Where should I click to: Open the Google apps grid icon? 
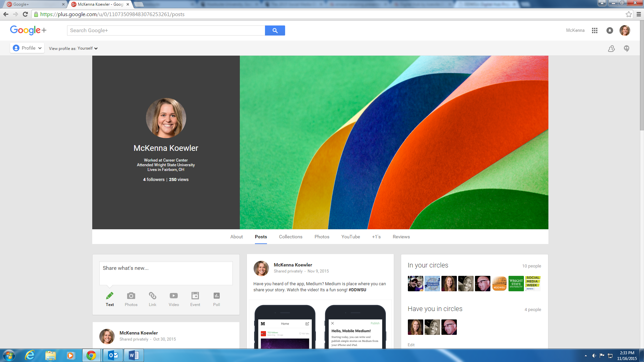click(x=595, y=31)
